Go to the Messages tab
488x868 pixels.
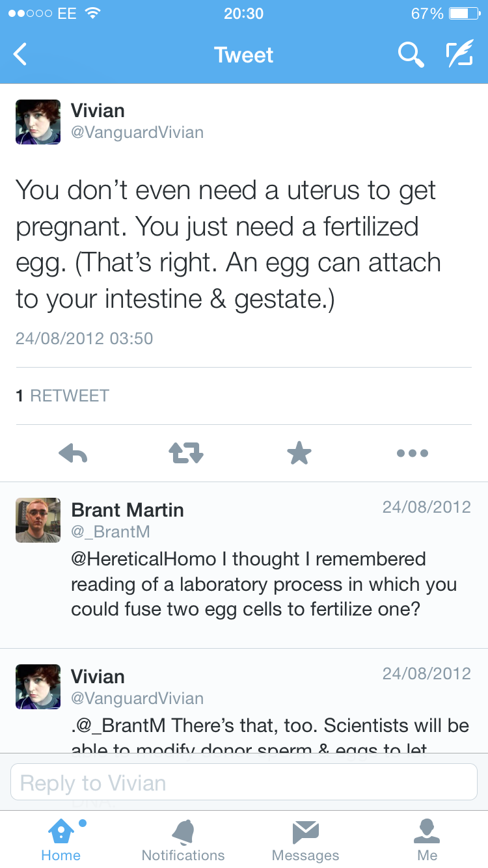[305, 839]
